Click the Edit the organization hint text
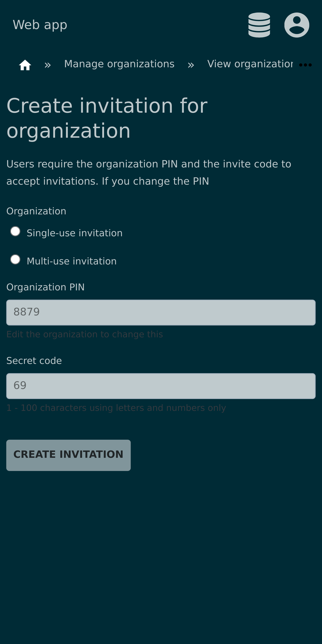The height and width of the screenshot is (644, 322). pyautogui.click(x=85, y=334)
